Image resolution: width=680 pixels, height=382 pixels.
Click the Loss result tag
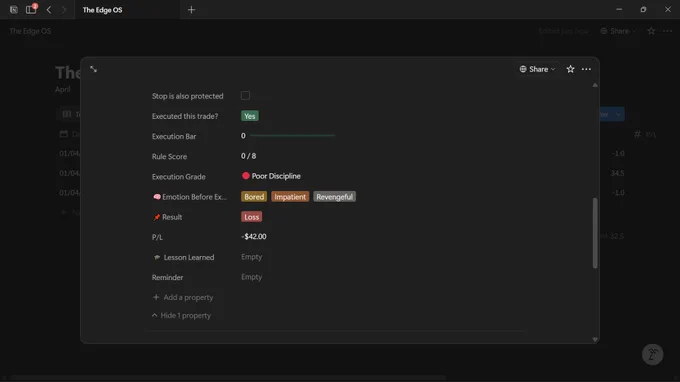252,217
